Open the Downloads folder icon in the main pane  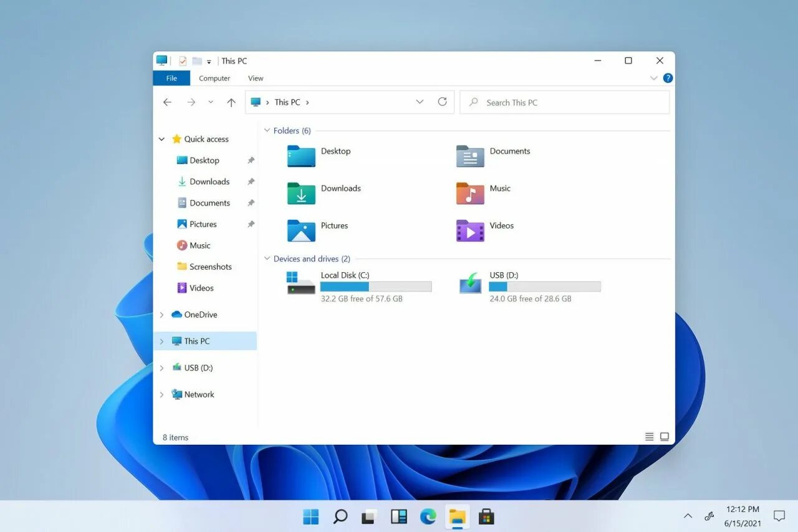301,194
